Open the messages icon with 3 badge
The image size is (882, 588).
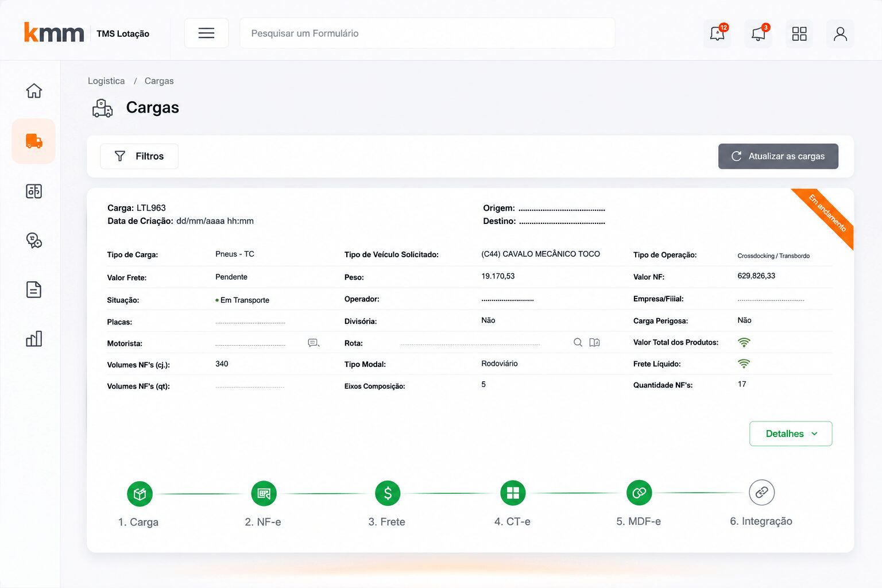(x=759, y=33)
